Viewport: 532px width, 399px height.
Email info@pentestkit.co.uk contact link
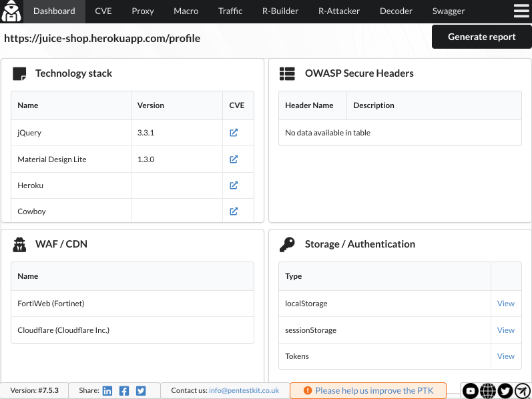[x=244, y=390]
